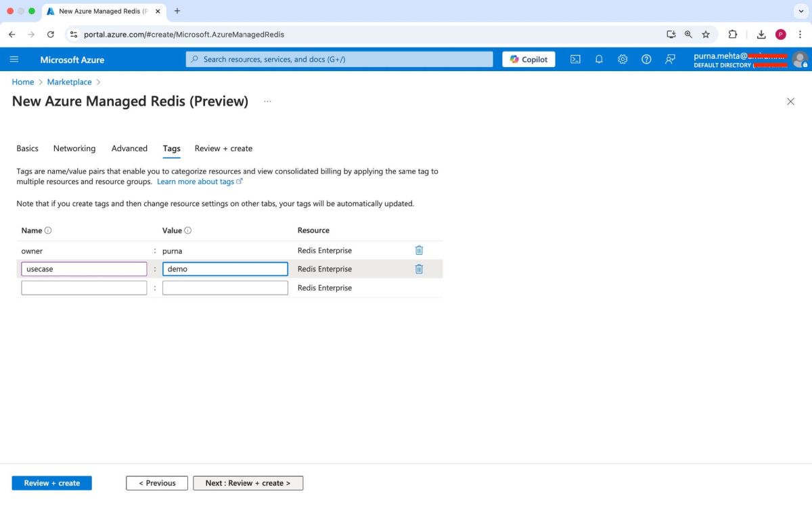Open the browser profile dropdown arrow
812x508 pixels.
pos(801,11)
